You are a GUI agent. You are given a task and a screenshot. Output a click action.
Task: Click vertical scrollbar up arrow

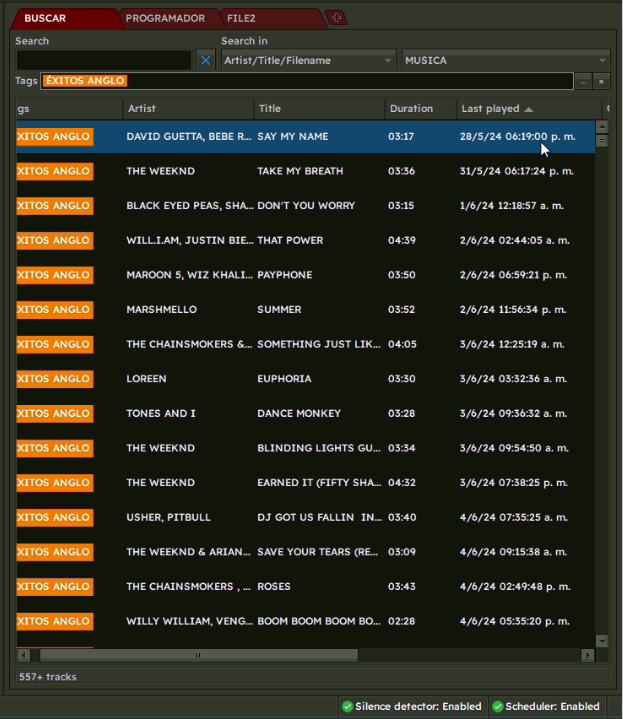click(x=602, y=126)
